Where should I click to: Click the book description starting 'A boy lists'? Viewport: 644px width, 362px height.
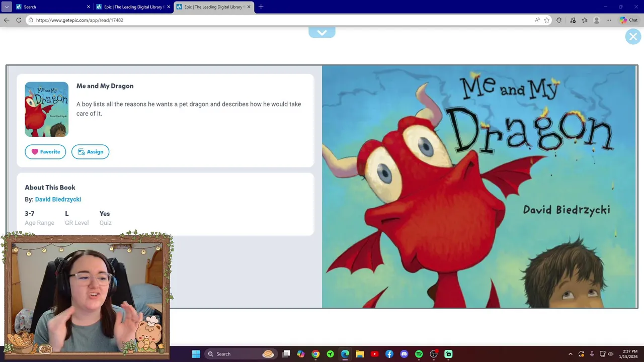point(189,109)
